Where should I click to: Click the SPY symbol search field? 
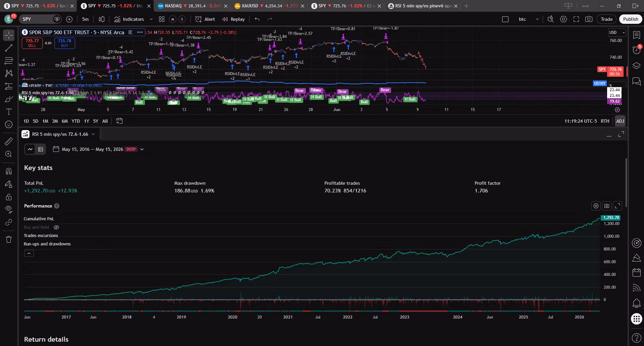click(x=40, y=19)
